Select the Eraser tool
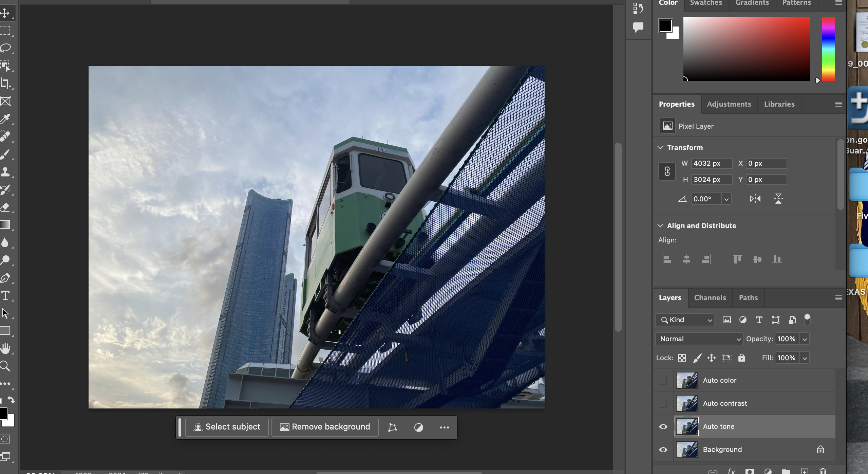The height and width of the screenshot is (474, 868). (5, 207)
